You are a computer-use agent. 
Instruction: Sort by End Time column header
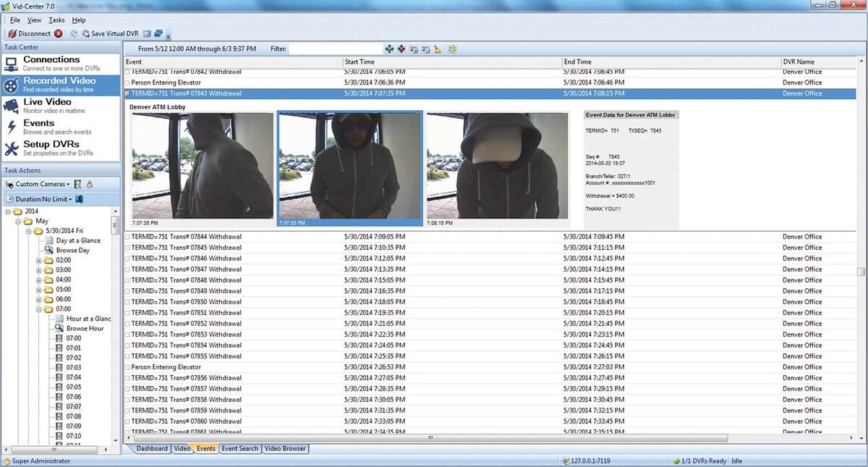[672, 62]
